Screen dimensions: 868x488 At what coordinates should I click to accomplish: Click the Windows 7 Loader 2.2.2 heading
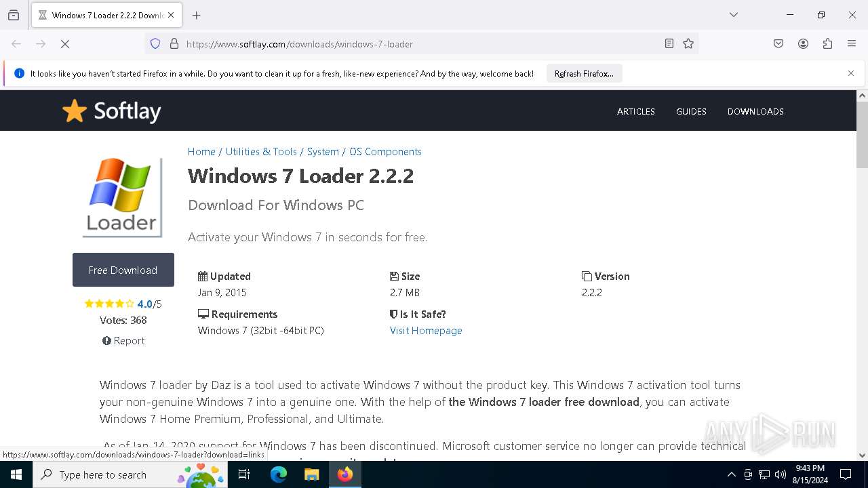[300, 176]
